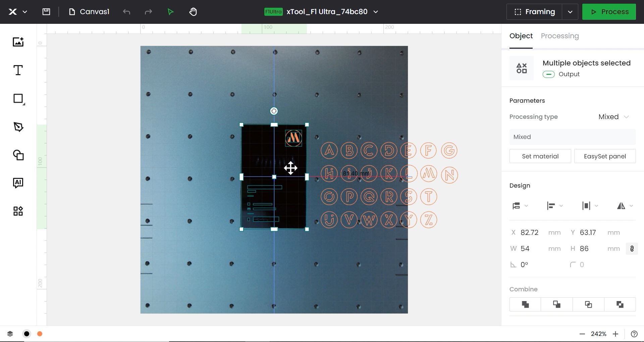Open the distribute objects dropdown
The image size is (644, 342).
click(x=590, y=206)
